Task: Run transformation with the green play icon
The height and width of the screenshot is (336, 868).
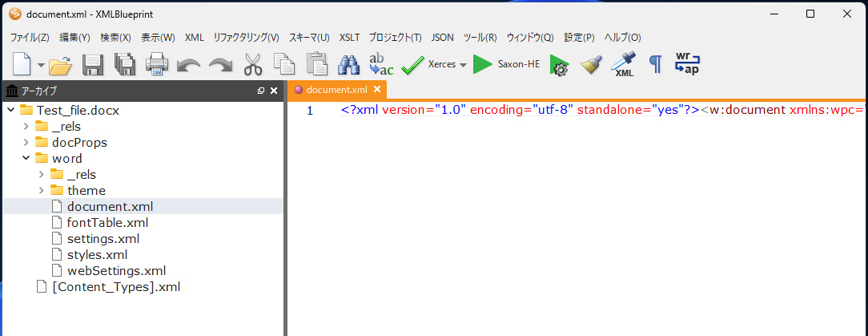Action: click(483, 64)
